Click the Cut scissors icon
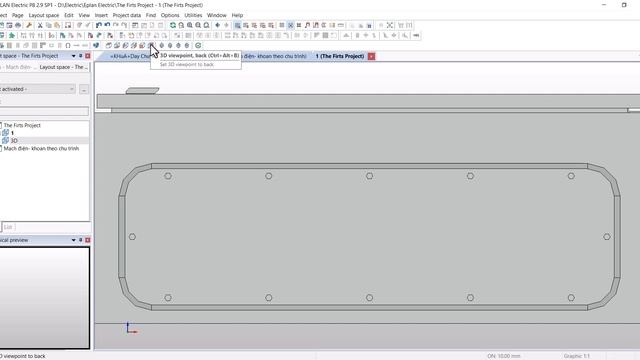640x360 pixels. click(x=40, y=25)
